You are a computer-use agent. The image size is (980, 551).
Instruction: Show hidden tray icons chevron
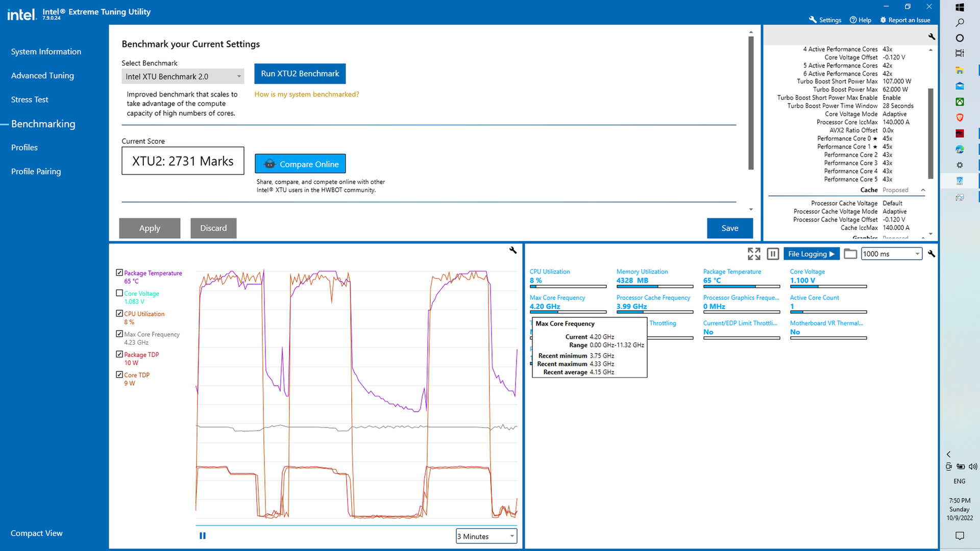948,454
